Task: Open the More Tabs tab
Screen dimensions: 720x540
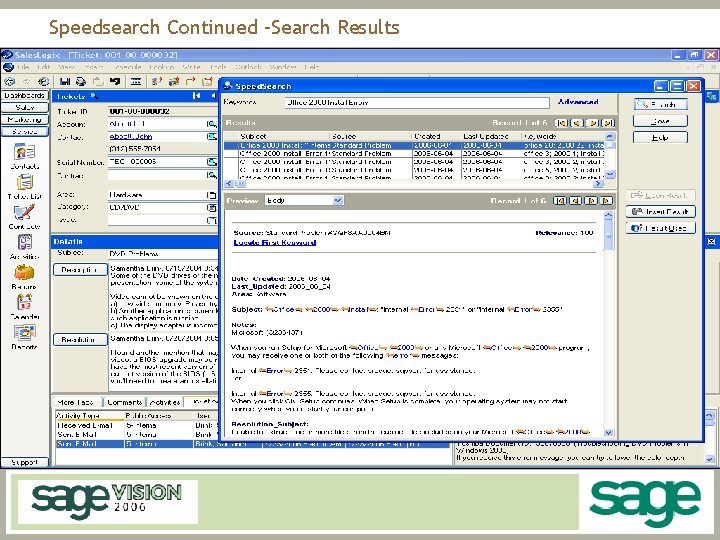Action: (x=76, y=402)
